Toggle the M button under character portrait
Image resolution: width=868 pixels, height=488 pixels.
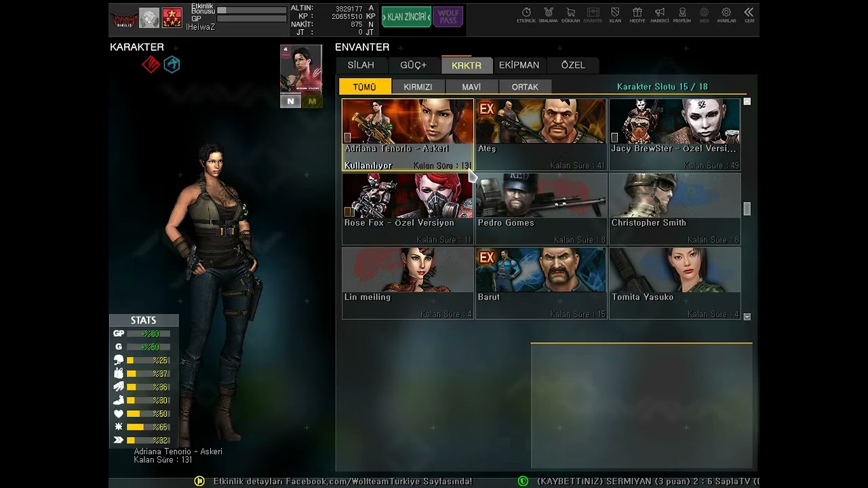click(x=312, y=101)
